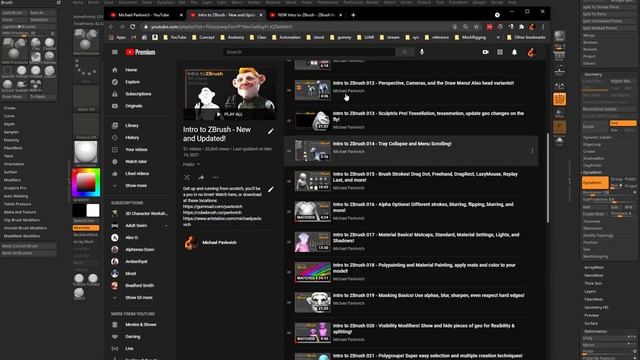640x360 pixels.
Task: Share the playlist
Action: 201,177
